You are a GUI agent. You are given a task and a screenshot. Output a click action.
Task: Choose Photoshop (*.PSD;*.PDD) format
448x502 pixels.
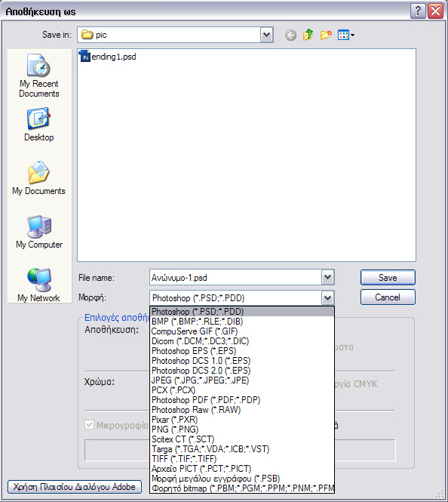242,312
